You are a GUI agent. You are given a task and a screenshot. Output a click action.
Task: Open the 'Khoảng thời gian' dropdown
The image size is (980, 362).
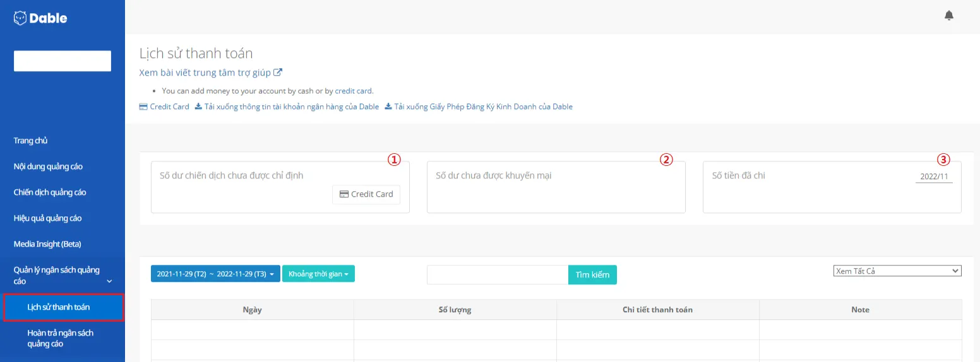(318, 274)
